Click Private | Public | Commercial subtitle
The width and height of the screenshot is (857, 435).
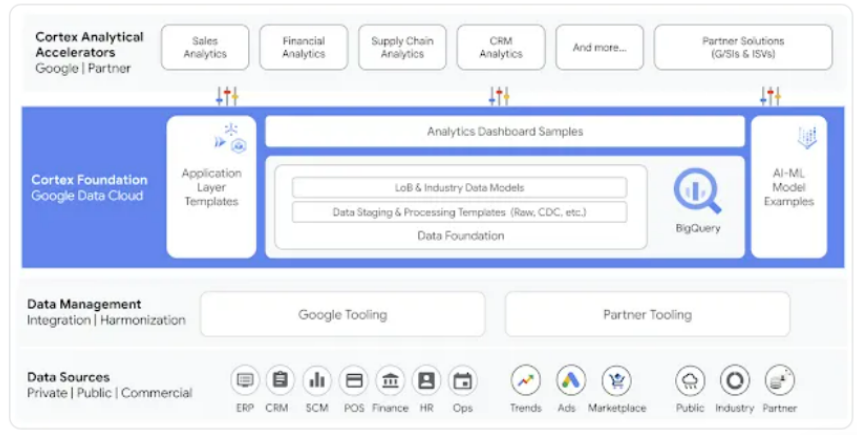point(110,393)
